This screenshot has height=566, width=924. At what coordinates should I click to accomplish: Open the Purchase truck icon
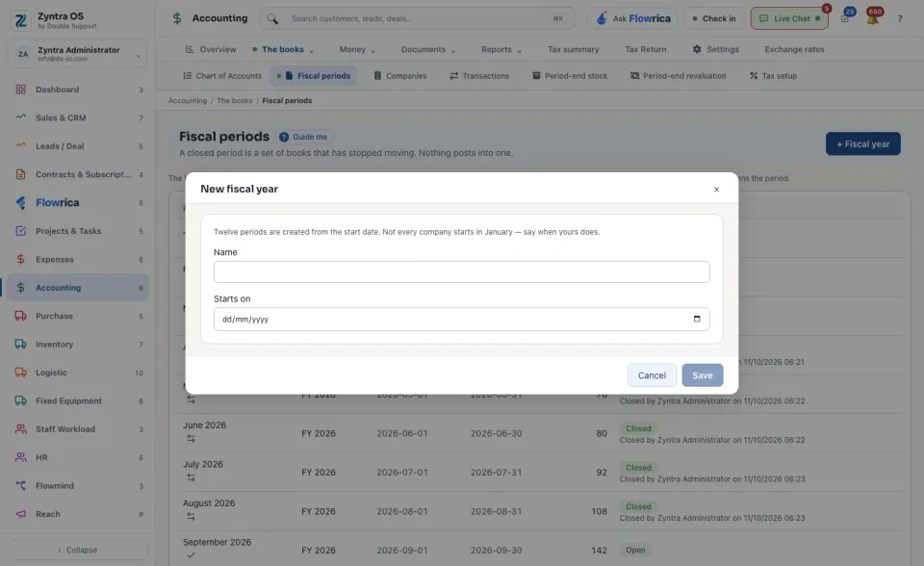pos(20,316)
